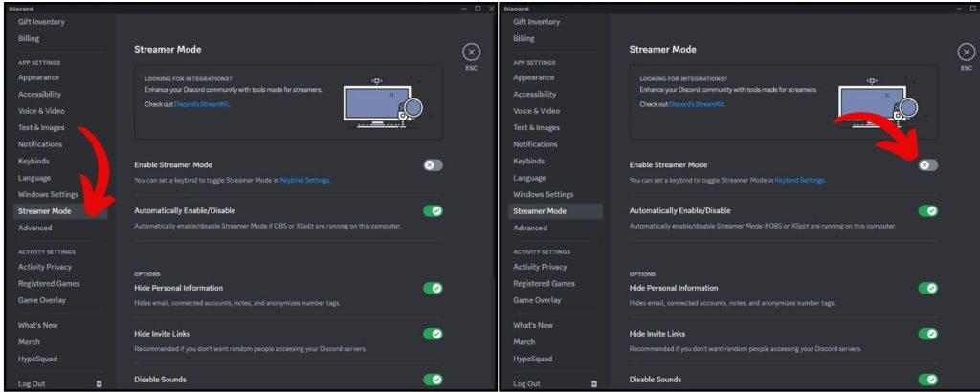Click the Log Out icon in left window
980x392 pixels.
(x=99, y=384)
